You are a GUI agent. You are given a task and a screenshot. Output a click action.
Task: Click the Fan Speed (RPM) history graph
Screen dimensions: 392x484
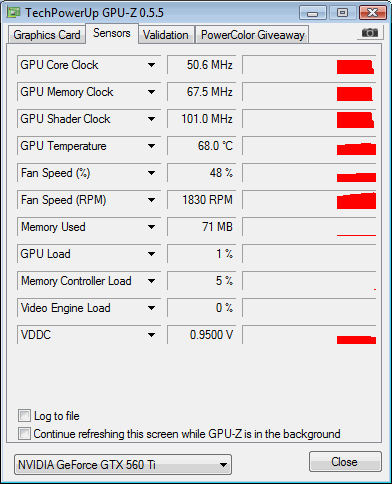309,200
